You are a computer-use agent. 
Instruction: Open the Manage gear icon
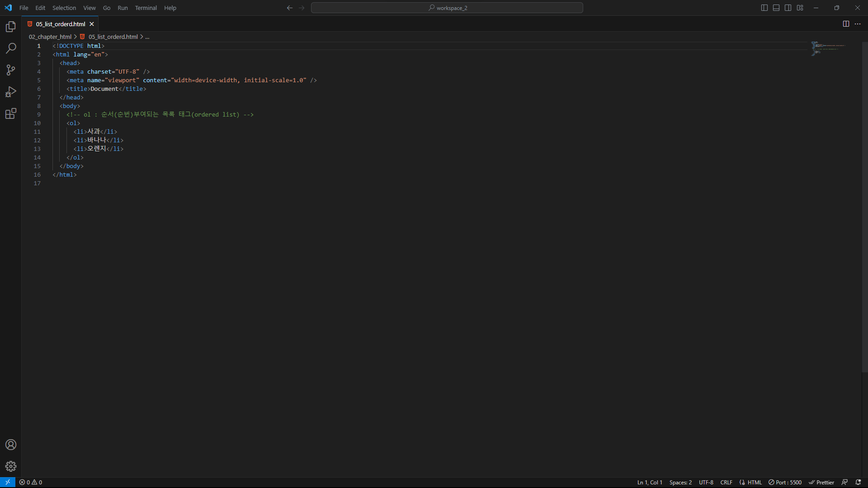[11, 466]
